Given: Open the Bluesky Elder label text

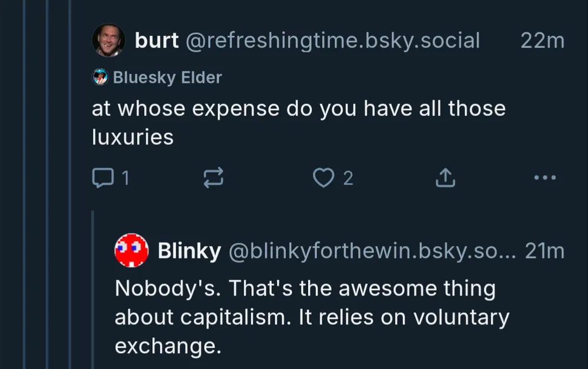Looking at the screenshot, I should 167,77.
